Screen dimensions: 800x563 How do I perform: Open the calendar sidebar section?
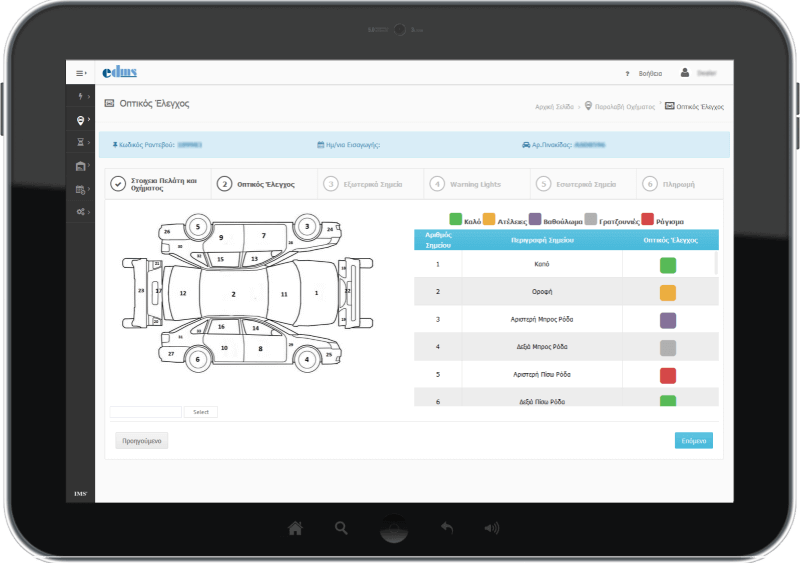click(x=80, y=189)
